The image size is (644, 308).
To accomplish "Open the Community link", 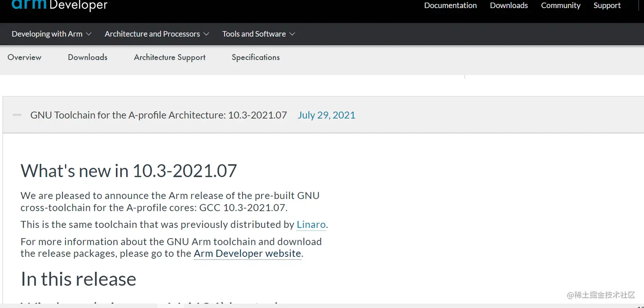I will [561, 6].
